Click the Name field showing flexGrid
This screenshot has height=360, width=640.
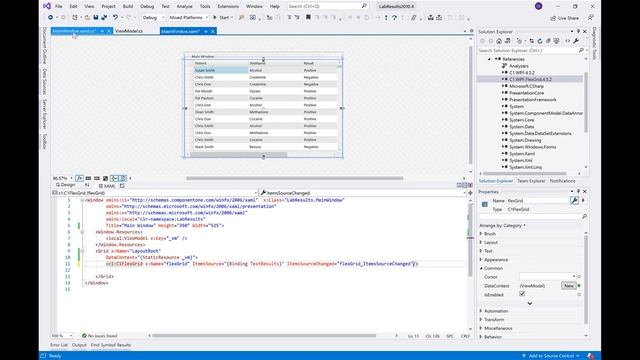tap(538, 200)
